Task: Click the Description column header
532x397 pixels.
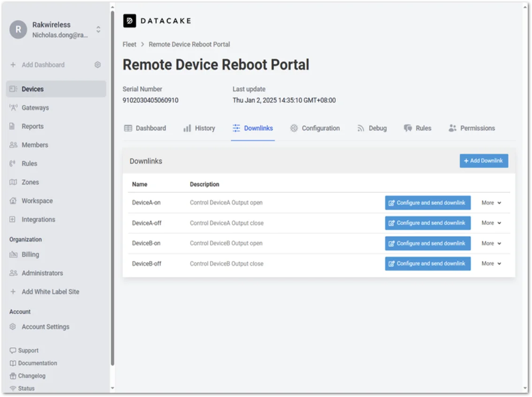Action: (205, 184)
